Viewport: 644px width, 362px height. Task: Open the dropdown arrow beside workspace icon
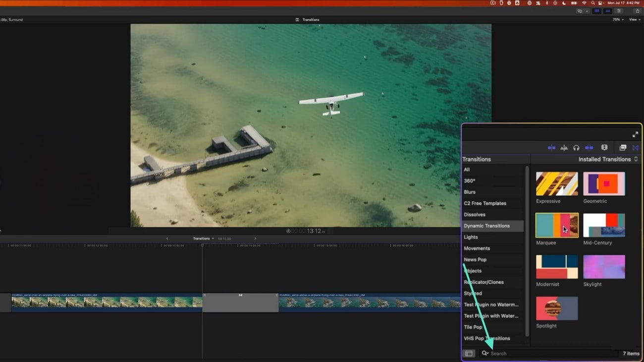click(x=587, y=11)
